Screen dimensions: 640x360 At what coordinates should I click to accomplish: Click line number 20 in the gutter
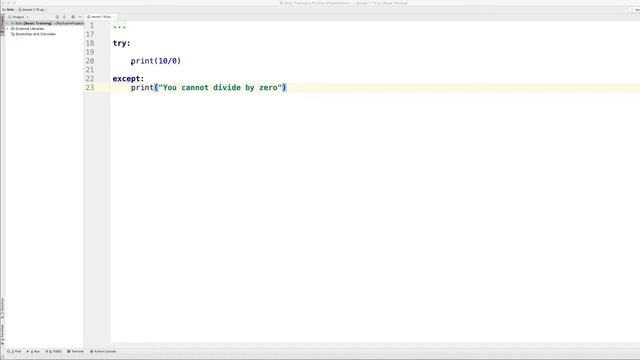coord(90,61)
